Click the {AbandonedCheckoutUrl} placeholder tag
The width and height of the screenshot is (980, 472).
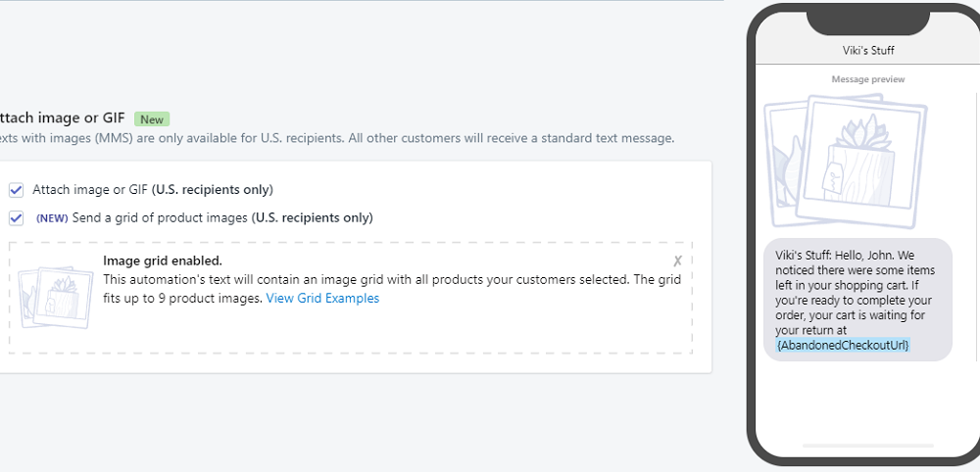click(843, 346)
